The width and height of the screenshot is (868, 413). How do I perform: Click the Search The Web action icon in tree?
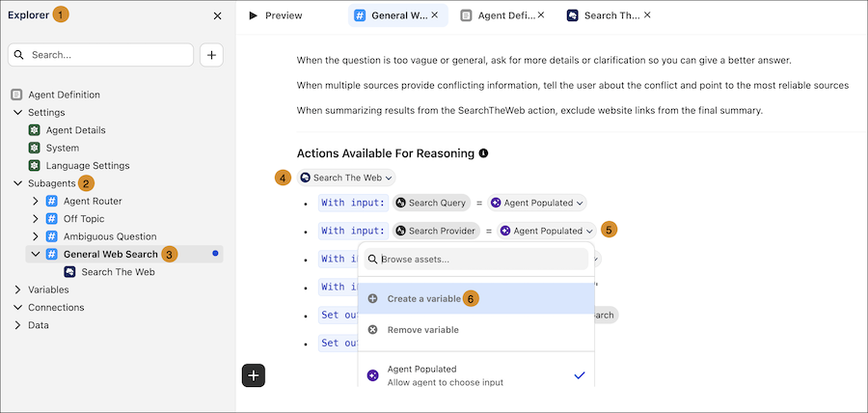(x=69, y=272)
